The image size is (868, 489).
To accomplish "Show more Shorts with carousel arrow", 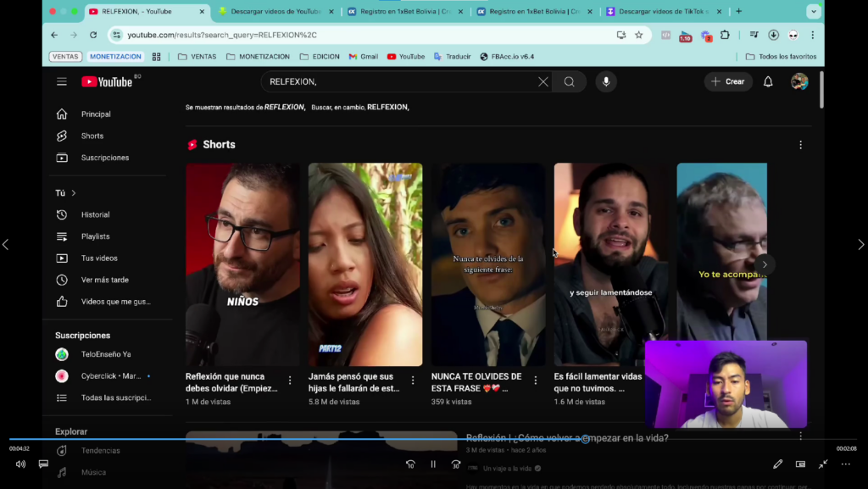I will 765,264.
